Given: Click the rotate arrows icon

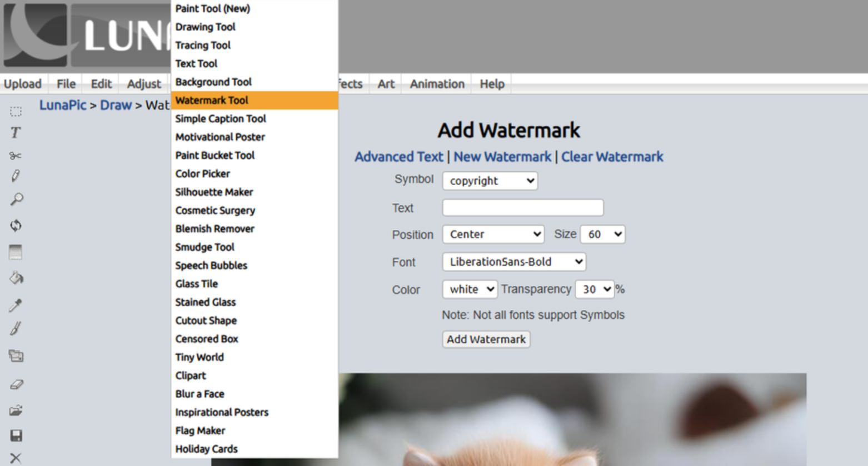Looking at the screenshot, I should tap(16, 225).
